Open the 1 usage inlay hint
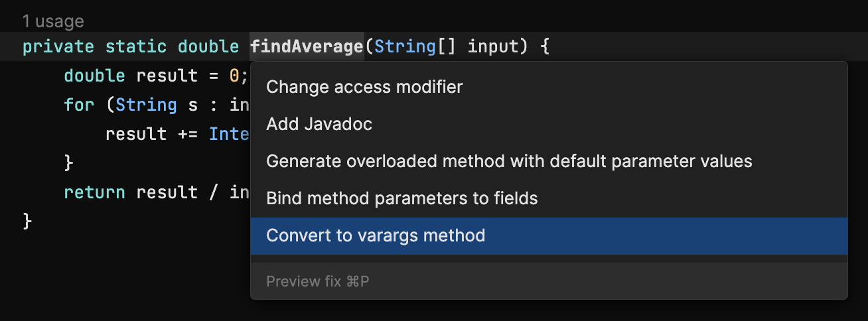 (53, 21)
